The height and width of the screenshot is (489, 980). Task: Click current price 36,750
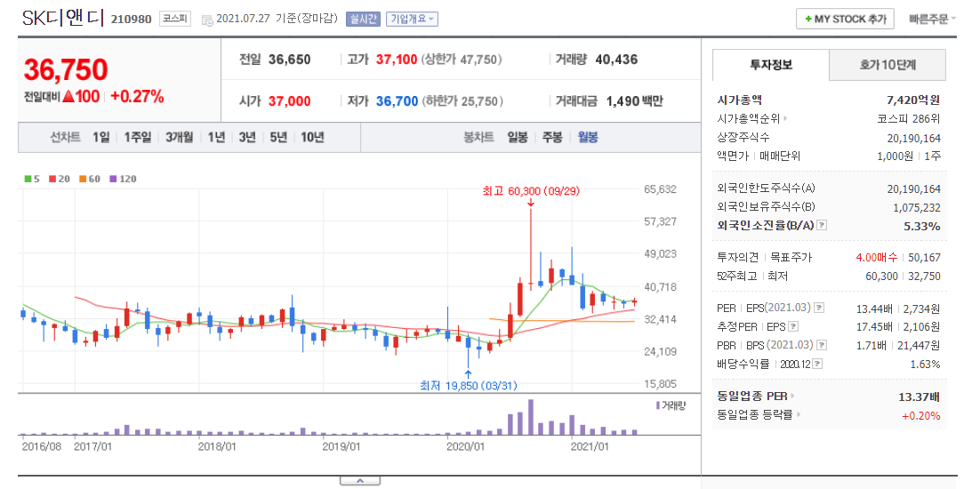pos(66,70)
